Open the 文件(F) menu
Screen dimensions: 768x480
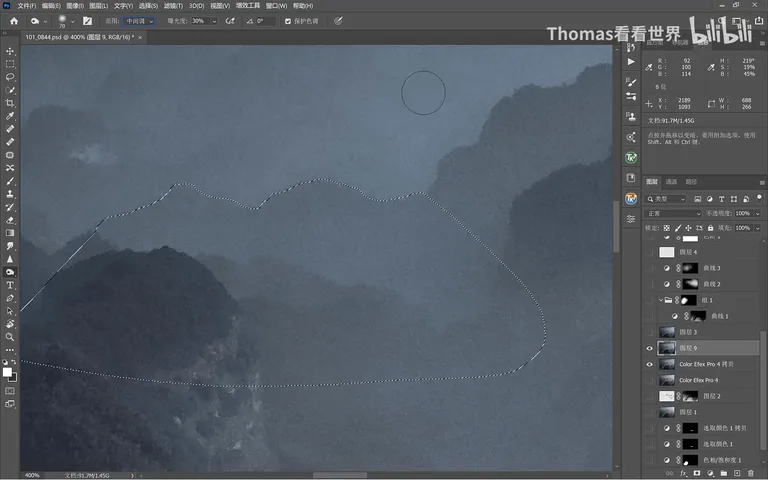(x=27, y=6)
